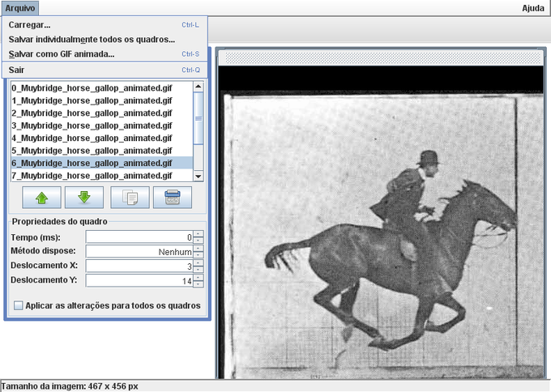
Task: Click the Método dispose field showing Nenhum
Action: [139, 252]
